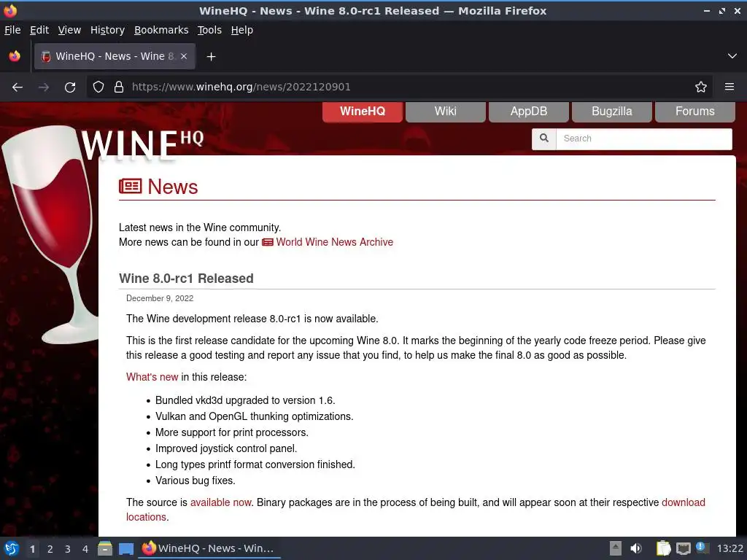
Task: Switch to the WineHQ site tab
Action: point(363,112)
